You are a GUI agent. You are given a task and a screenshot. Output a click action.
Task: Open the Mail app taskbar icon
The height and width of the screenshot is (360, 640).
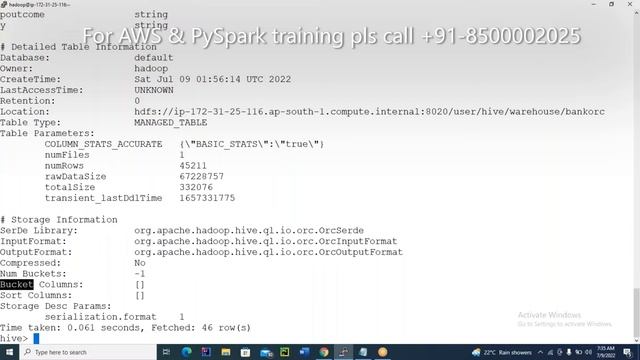point(266,352)
